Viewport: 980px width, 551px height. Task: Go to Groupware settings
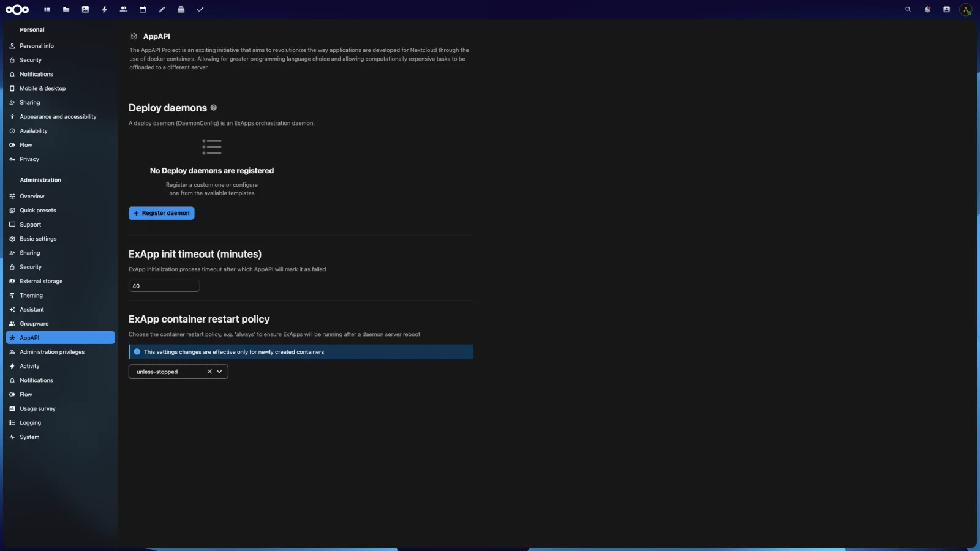click(61, 324)
